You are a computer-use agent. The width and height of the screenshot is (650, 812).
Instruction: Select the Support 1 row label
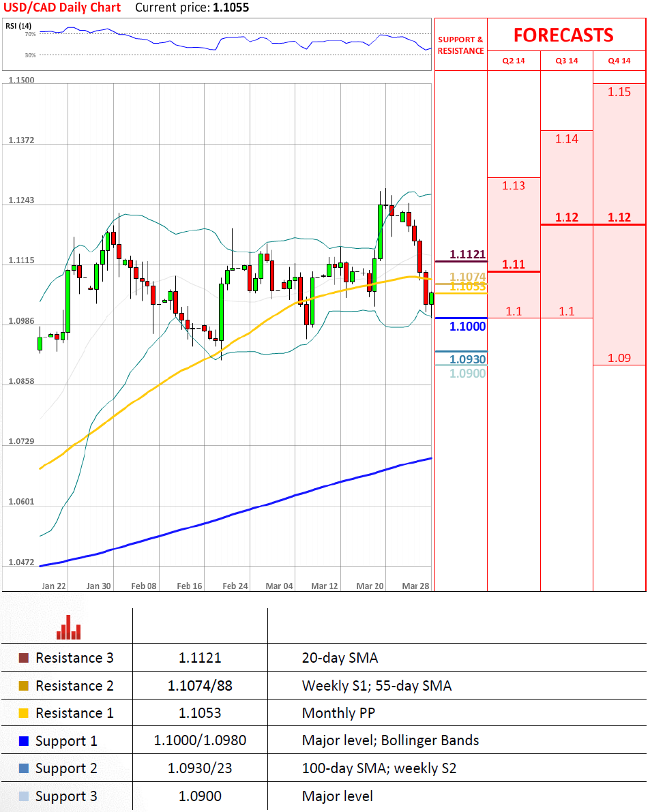tap(66, 741)
